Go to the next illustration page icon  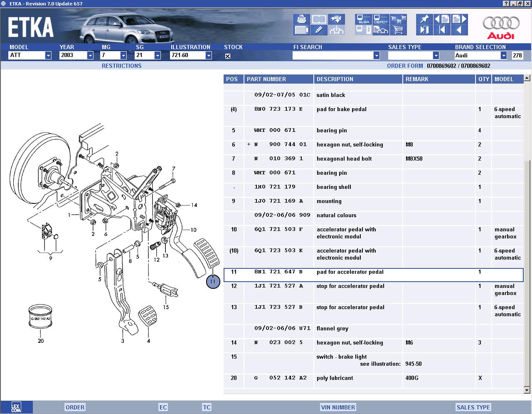pos(459,19)
